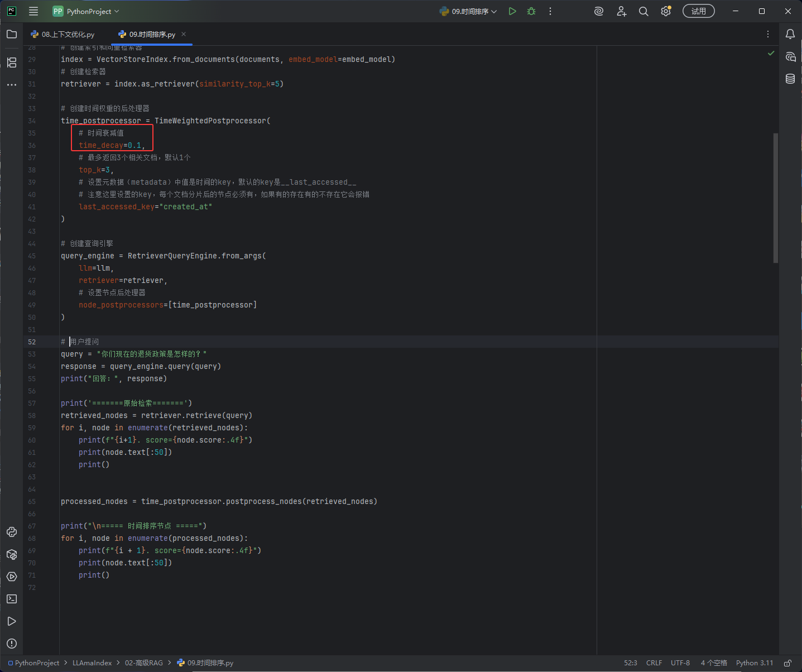Open the Project tool window folder icon
The width and height of the screenshot is (802, 672).
point(12,34)
